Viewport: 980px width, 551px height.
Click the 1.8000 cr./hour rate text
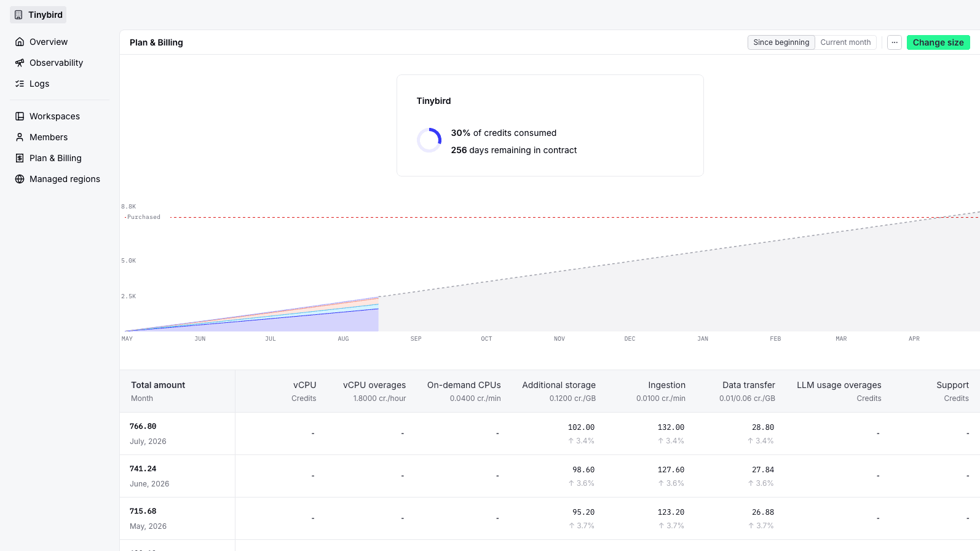[x=379, y=398]
